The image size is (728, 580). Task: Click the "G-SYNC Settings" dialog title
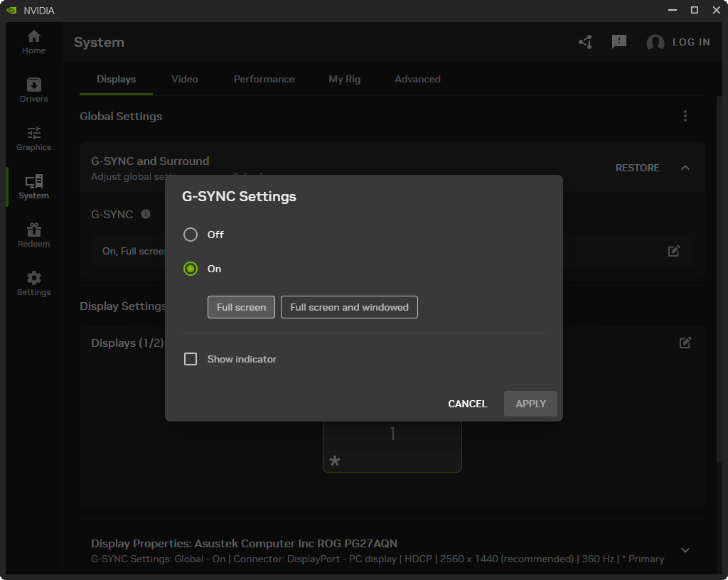click(239, 197)
